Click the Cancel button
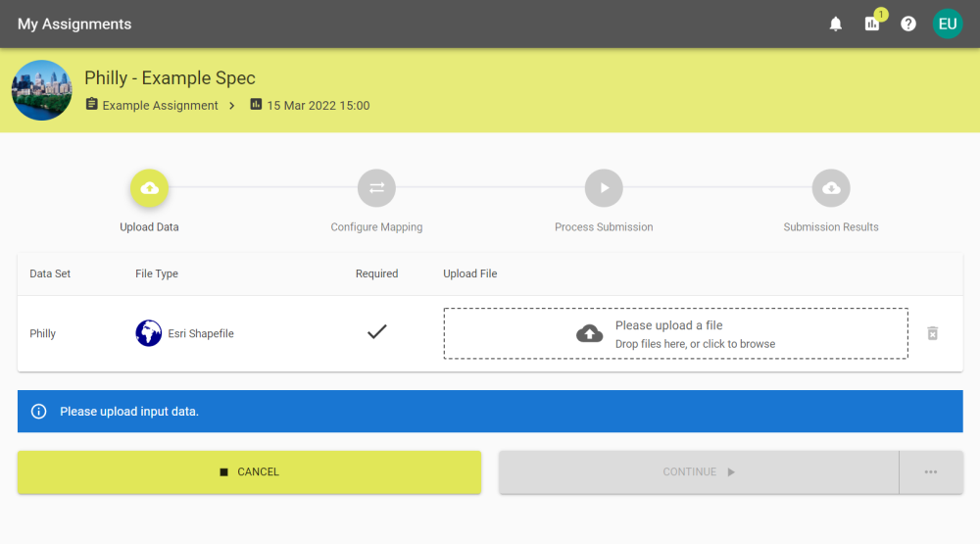 [249, 472]
